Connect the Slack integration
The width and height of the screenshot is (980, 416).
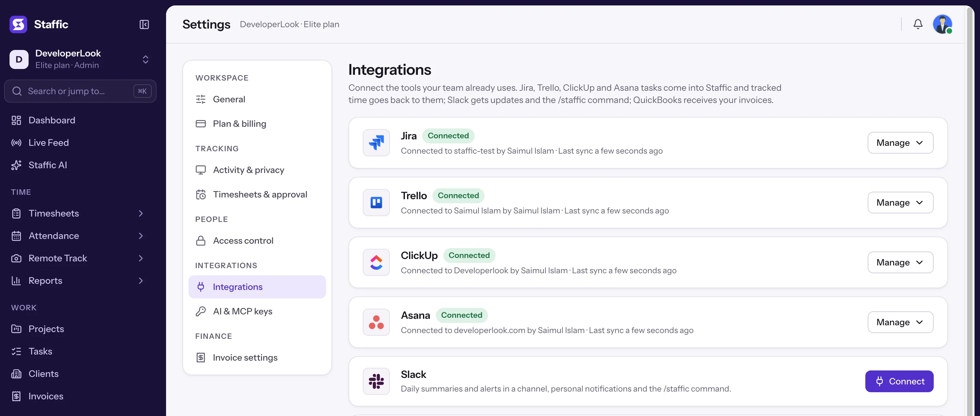899,381
